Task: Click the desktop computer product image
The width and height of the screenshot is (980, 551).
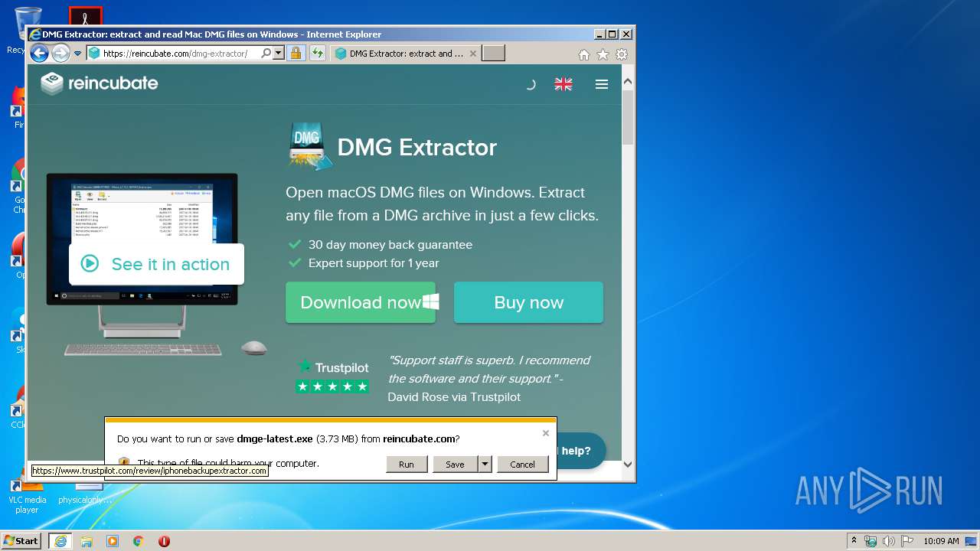Action: (x=142, y=264)
